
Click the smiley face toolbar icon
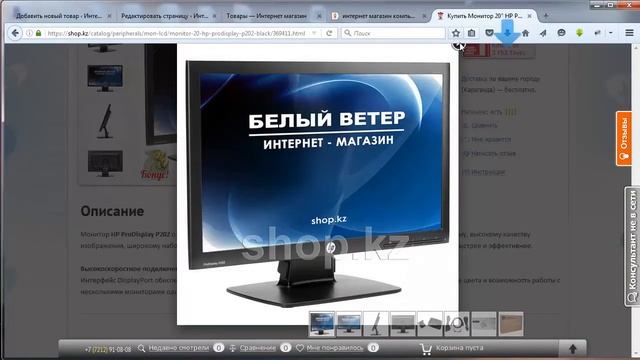point(561,33)
